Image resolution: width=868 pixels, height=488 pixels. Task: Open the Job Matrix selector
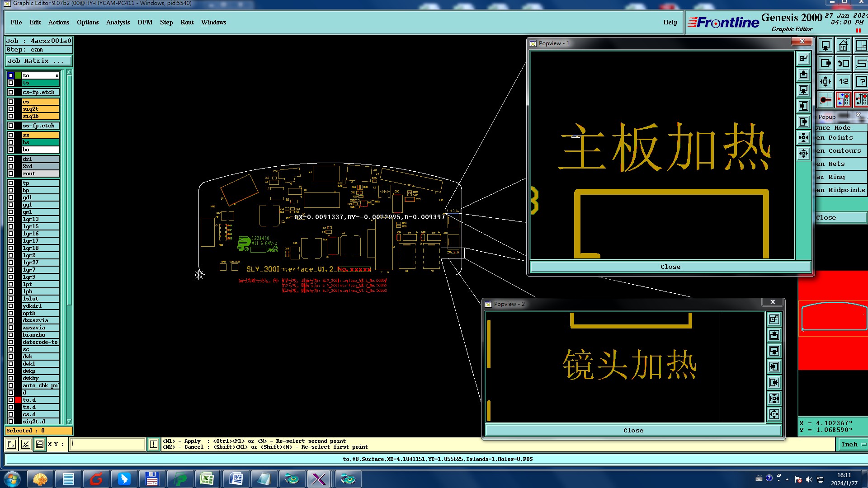pyautogui.click(x=39, y=61)
